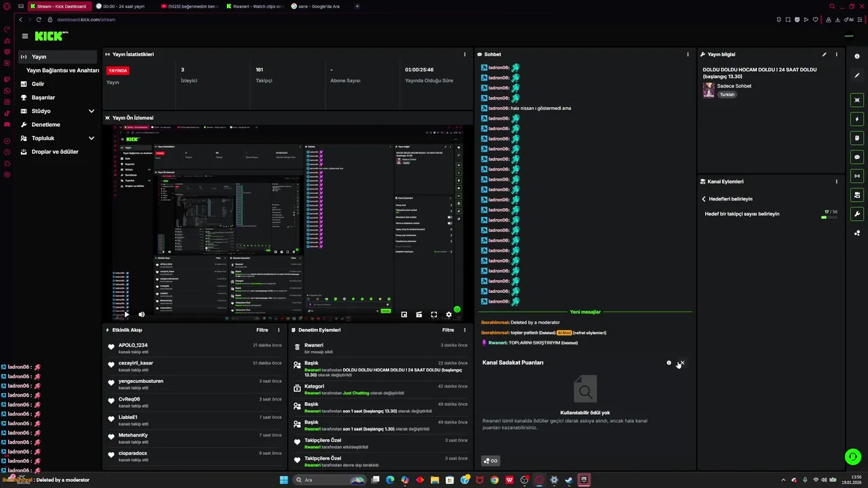Viewport: 868px width, 488px height.
Task: Open the info icon in right sidebar
Action: [x=857, y=56]
